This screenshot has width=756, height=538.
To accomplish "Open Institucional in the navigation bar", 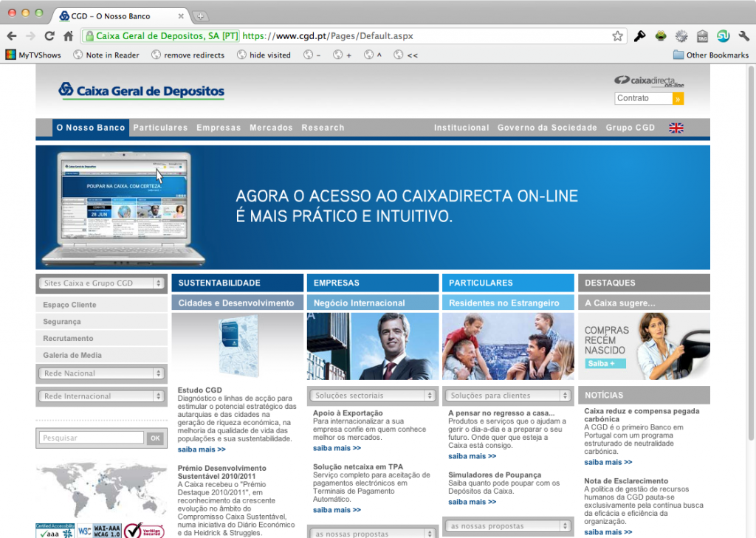I will point(461,128).
